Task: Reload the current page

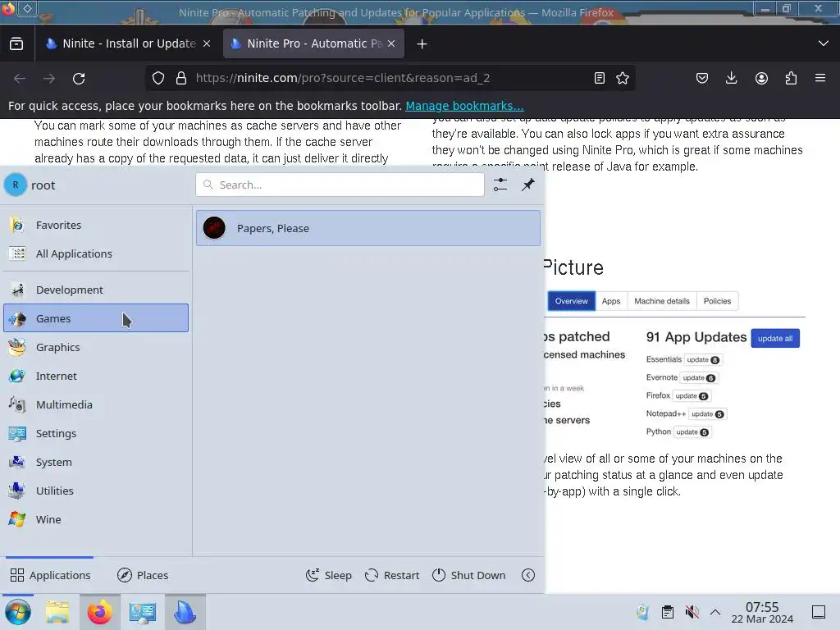Action: click(x=79, y=78)
